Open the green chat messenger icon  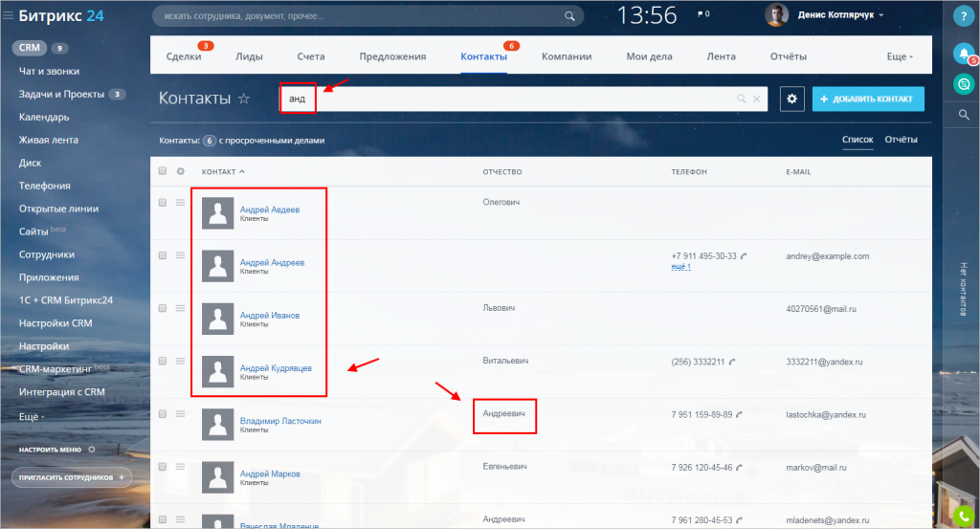click(x=964, y=83)
